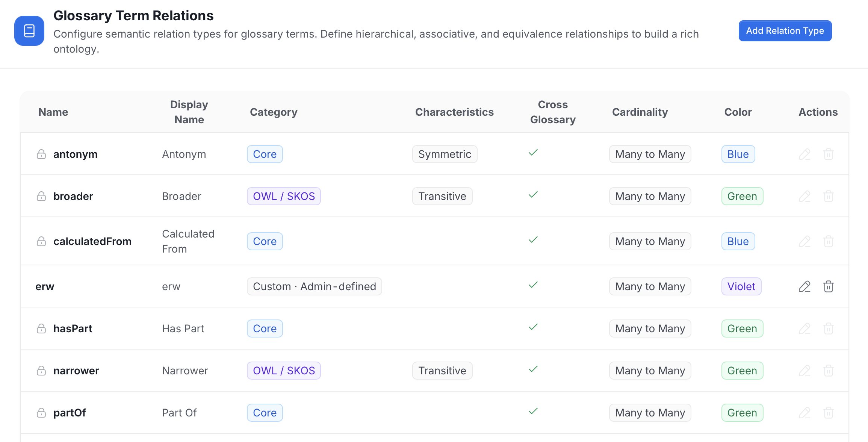Click the Transitive tag in narrower row

point(442,371)
